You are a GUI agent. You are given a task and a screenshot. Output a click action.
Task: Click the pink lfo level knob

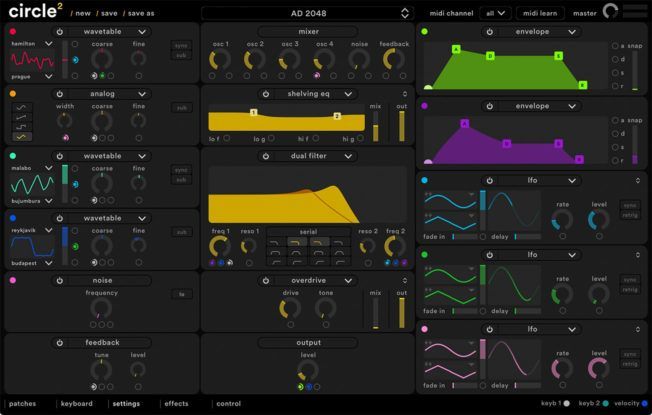(x=599, y=368)
